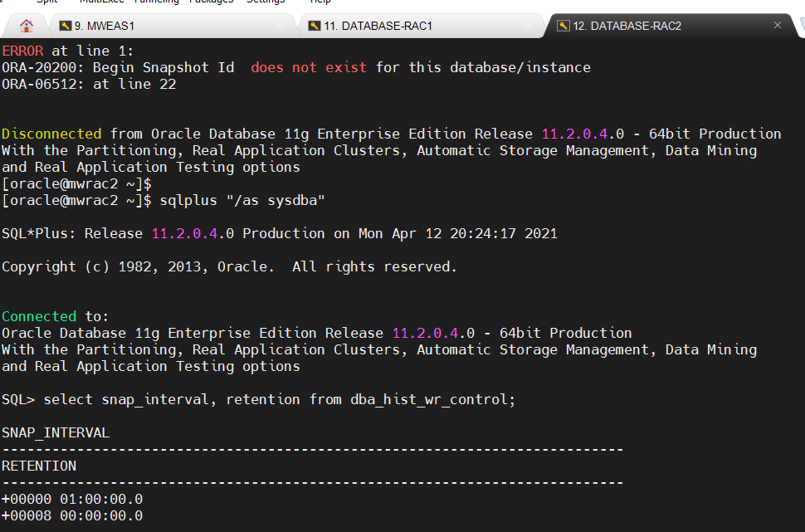Click the +00000 01:00:00.0 value
The image size is (805, 532).
72,499
